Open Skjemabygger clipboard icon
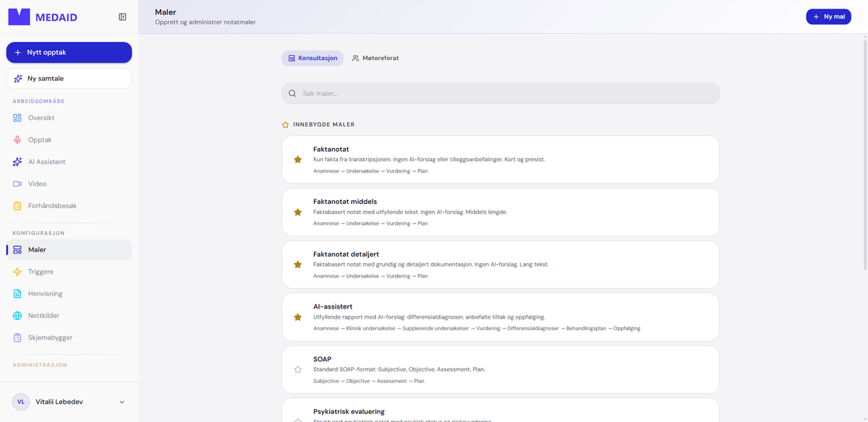This screenshot has height=422, width=868. 17,337
